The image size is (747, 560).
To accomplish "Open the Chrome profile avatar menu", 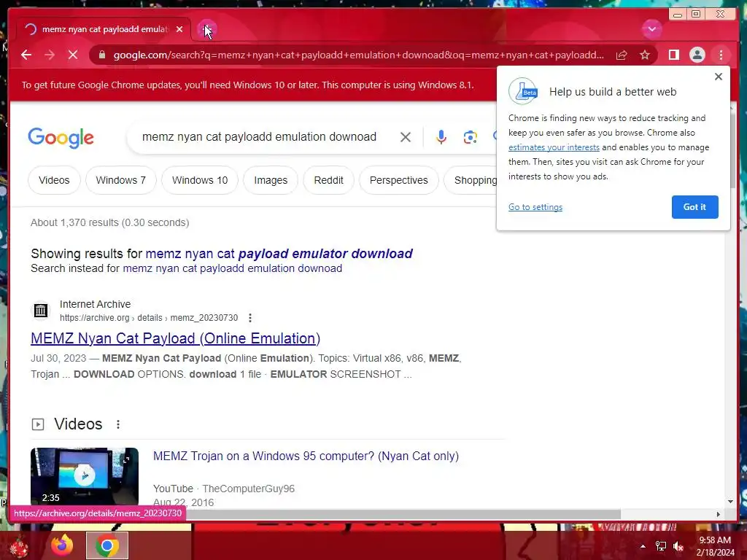I will [697, 55].
